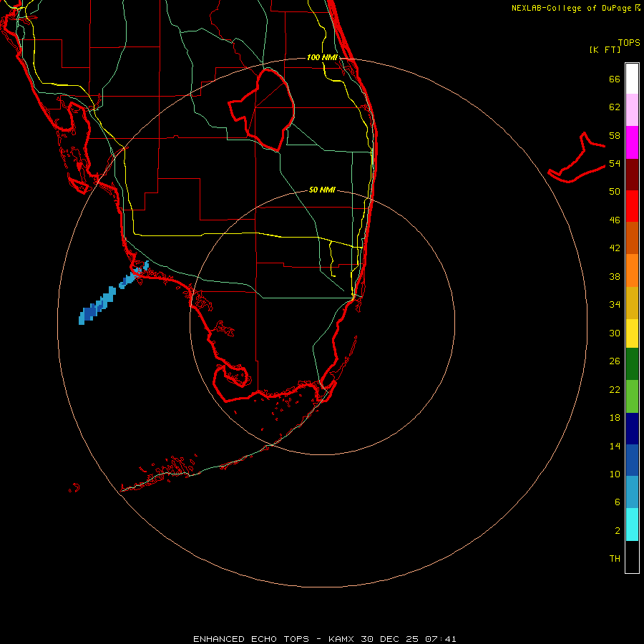
Task: Click the legend value '18'
Action: coord(615,418)
